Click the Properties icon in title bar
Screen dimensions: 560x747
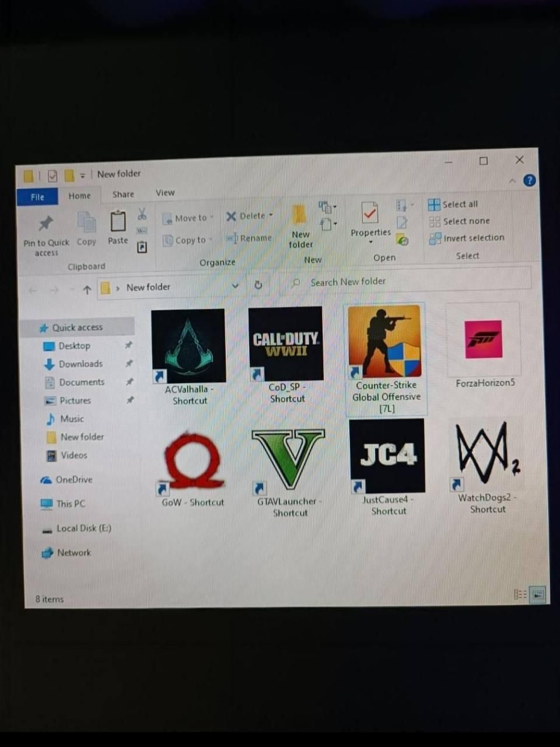pos(52,176)
